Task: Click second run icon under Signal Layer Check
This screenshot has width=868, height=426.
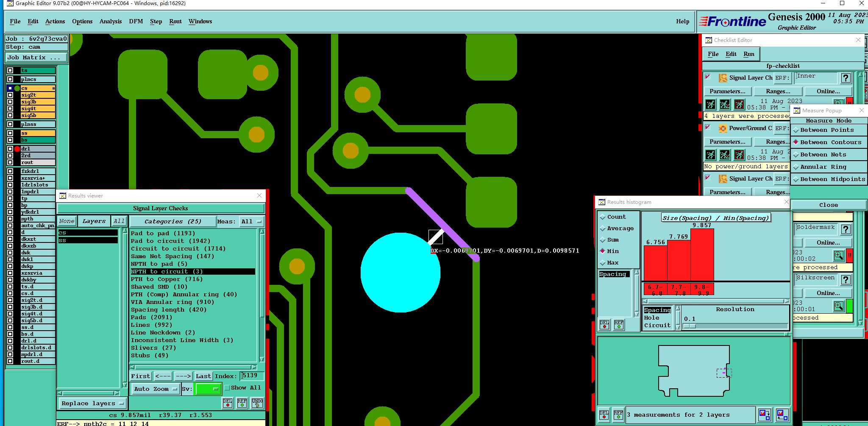Action: pyautogui.click(x=725, y=104)
